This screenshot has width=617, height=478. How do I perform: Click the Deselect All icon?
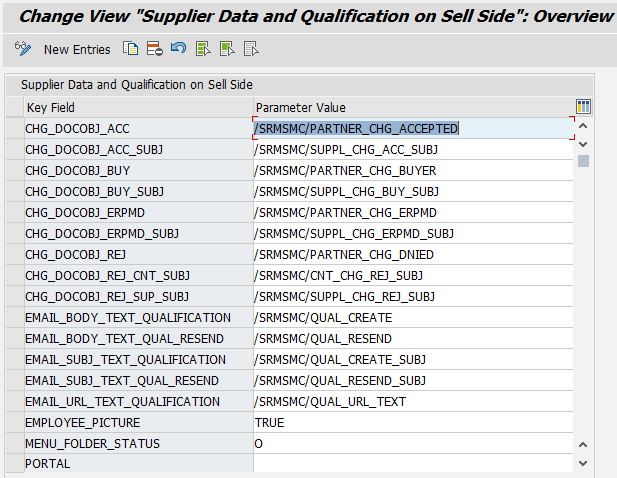click(251, 49)
